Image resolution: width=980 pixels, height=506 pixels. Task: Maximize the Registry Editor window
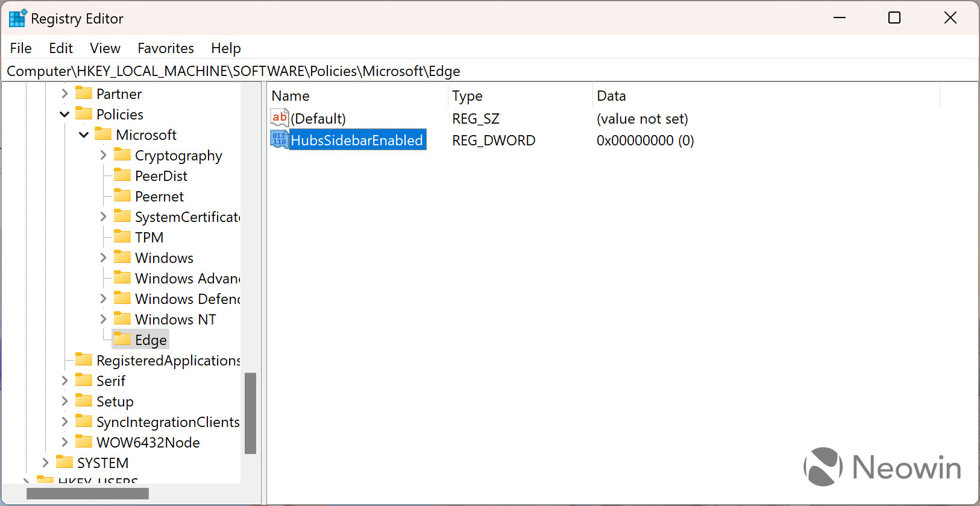[894, 18]
